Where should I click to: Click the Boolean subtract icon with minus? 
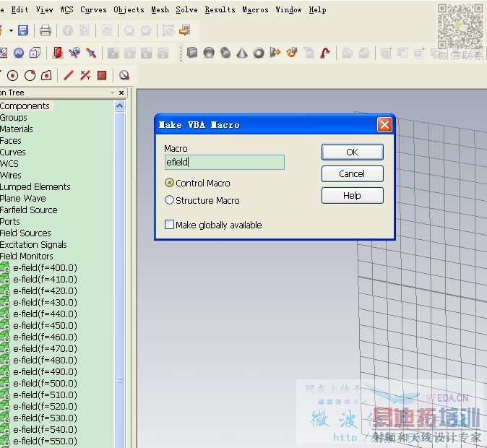click(403, 53)
